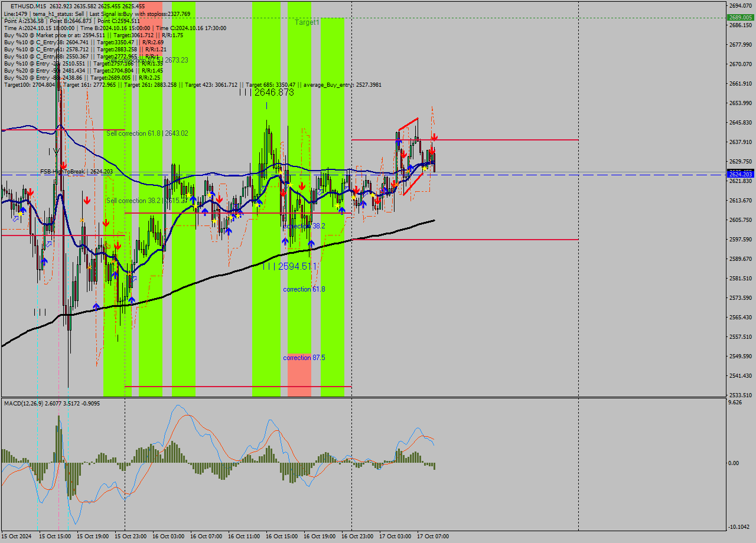Click the '15 Oct 15:00' time axis label
Image resolution: width=756 pixels, height=543 pixels.
55,537
